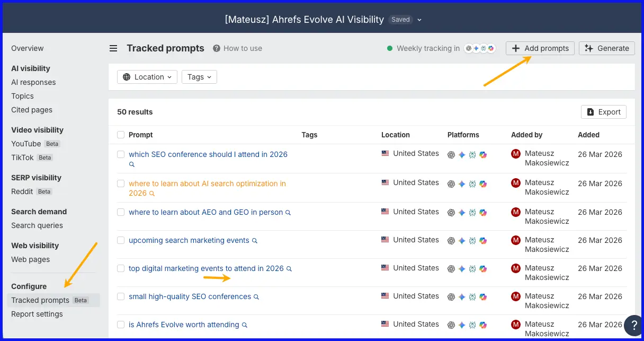This screenshot has width=644, height=341.
Task: Click the globe icon in Location filter
Action: pyautogui.click(x=127, y=77)
